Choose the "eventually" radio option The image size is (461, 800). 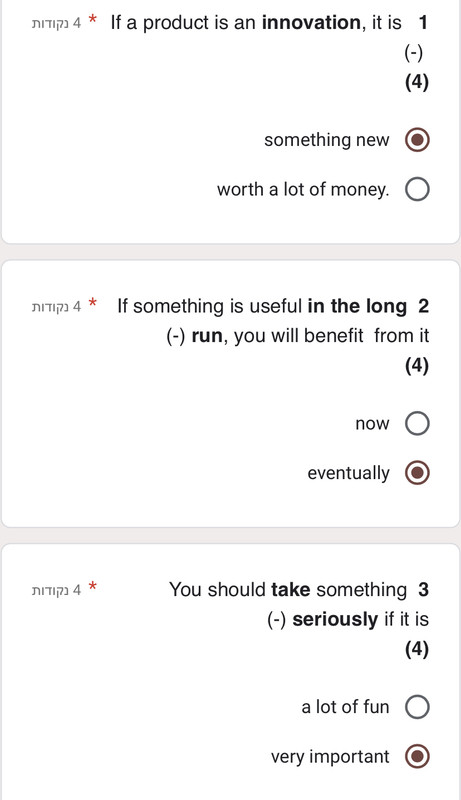coord(417,473)
